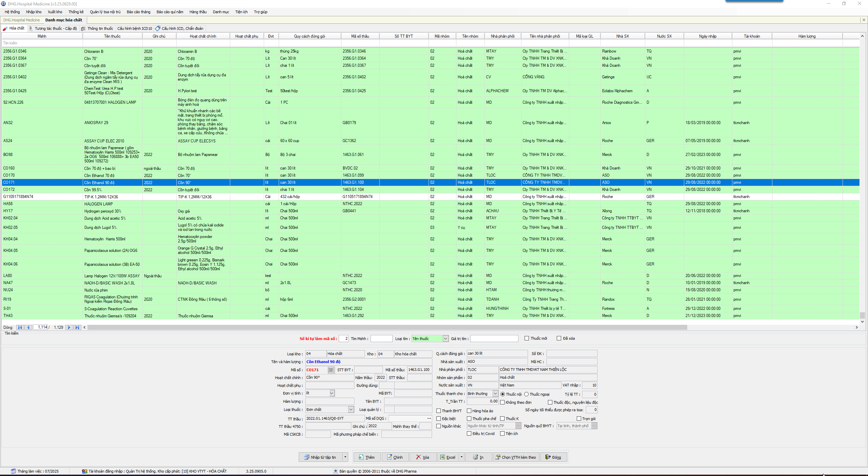Enable the Thuốc mới checkbox

coord(527,338)
